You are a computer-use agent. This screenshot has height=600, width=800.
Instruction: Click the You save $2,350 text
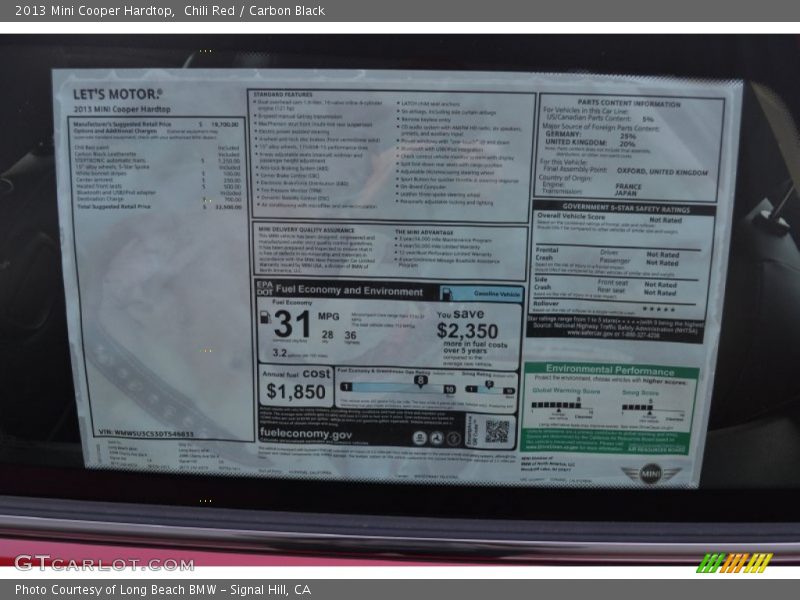tap(467, 325)
